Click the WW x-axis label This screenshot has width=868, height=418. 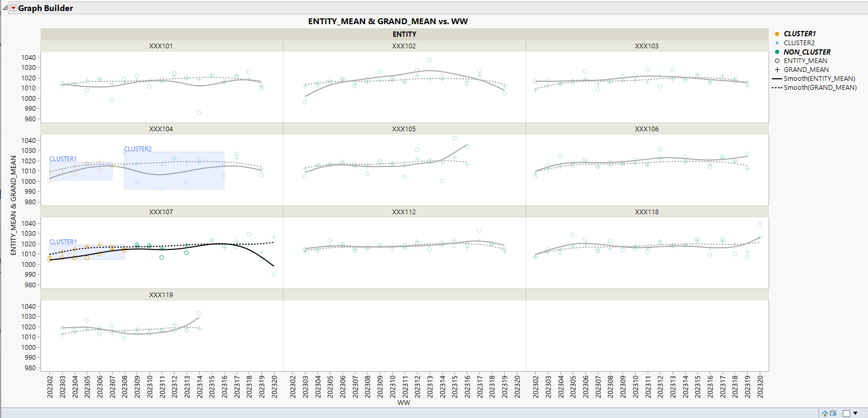pos(404,403)
